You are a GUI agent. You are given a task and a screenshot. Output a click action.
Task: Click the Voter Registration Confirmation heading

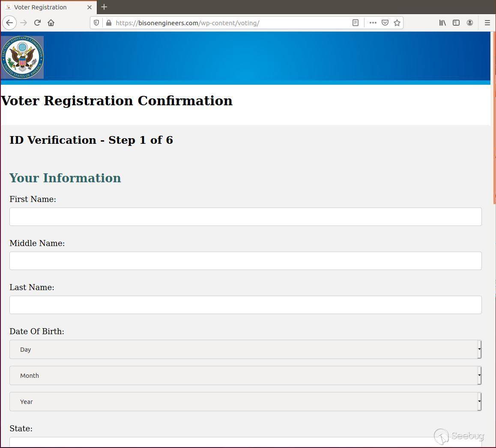pyautogui.click(x=117, y=101)
